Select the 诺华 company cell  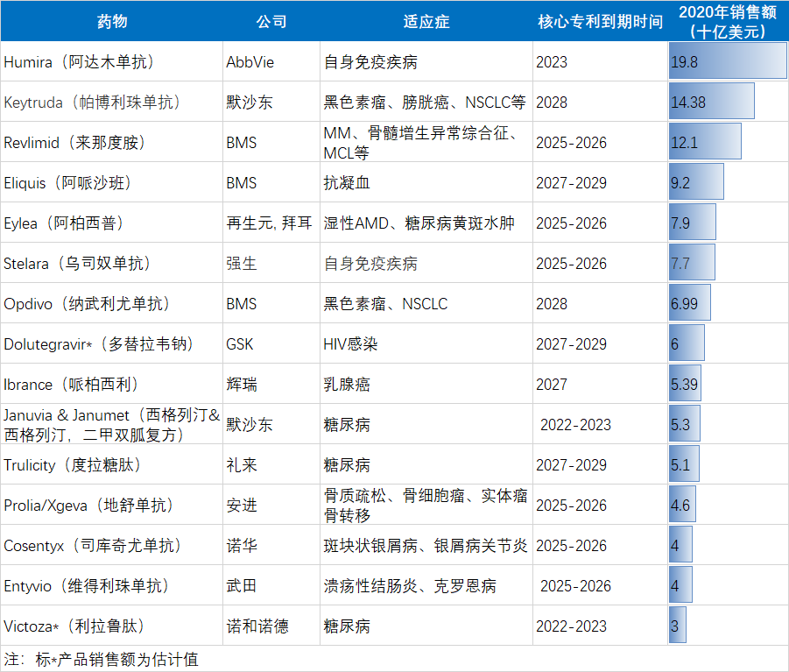click(271, 545)
